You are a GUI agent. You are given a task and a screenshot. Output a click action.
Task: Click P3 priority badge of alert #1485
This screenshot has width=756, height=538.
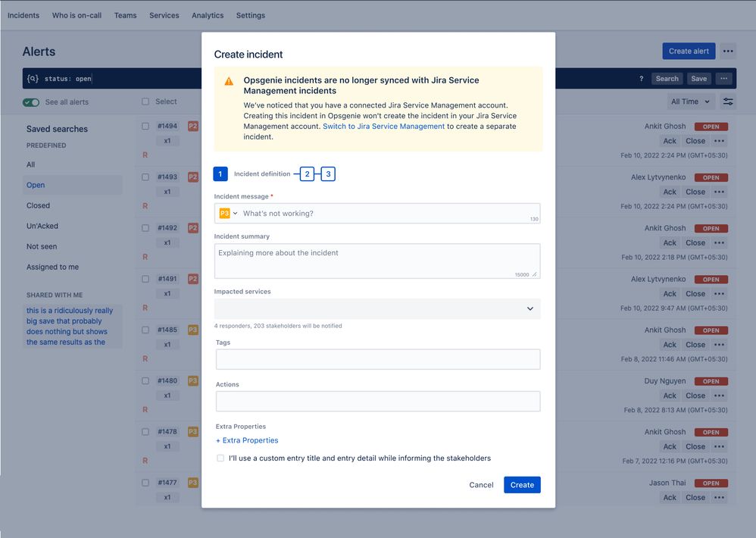click(193, 330)
